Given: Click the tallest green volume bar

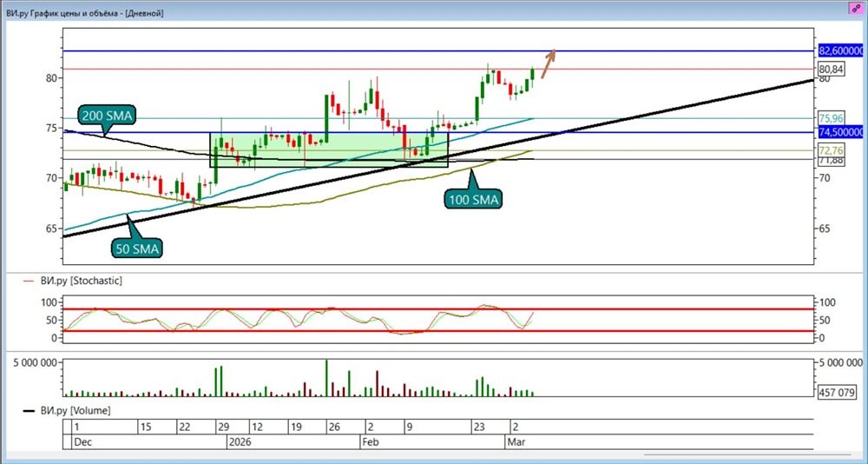Looking at the screenshot, I should [326, 378].
